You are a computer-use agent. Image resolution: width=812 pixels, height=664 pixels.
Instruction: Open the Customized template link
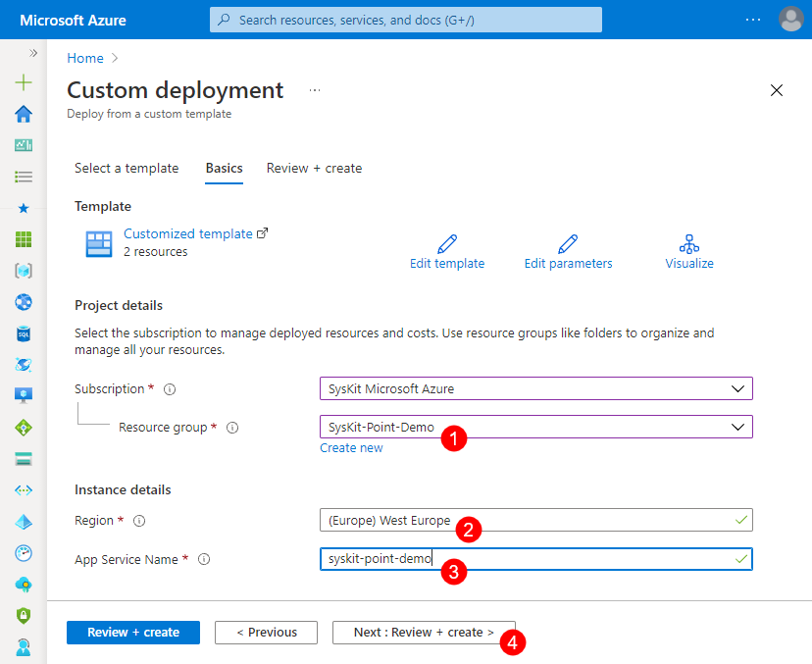[187, 233]
